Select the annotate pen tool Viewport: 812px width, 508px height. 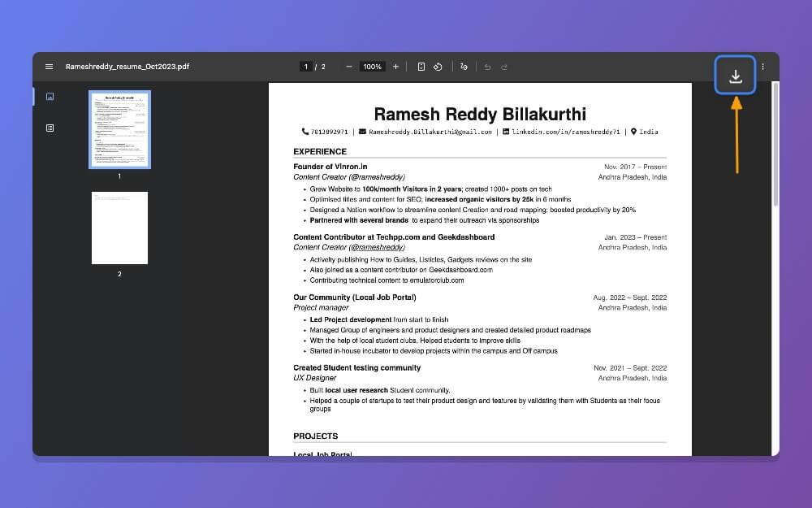pyautogui.click(x=464, y=67)
